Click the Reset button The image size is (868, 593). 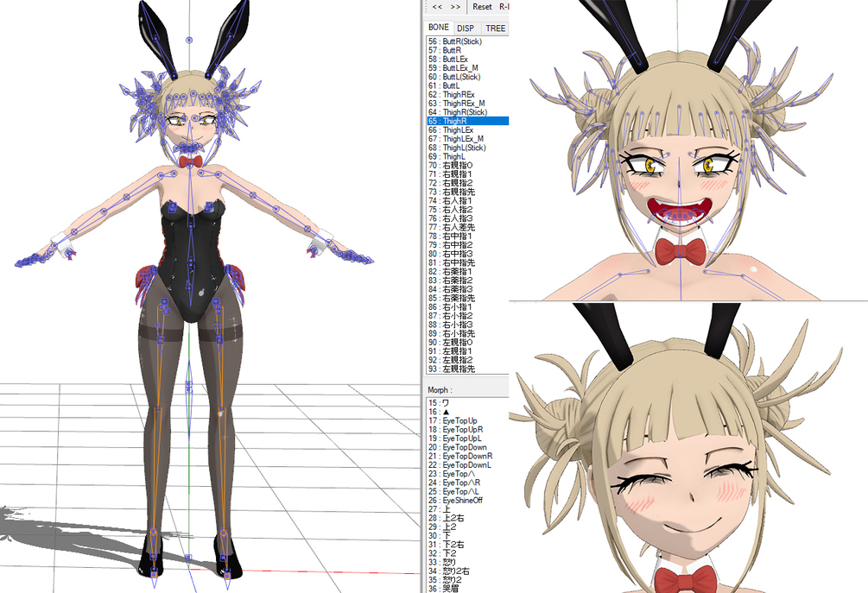482,7
